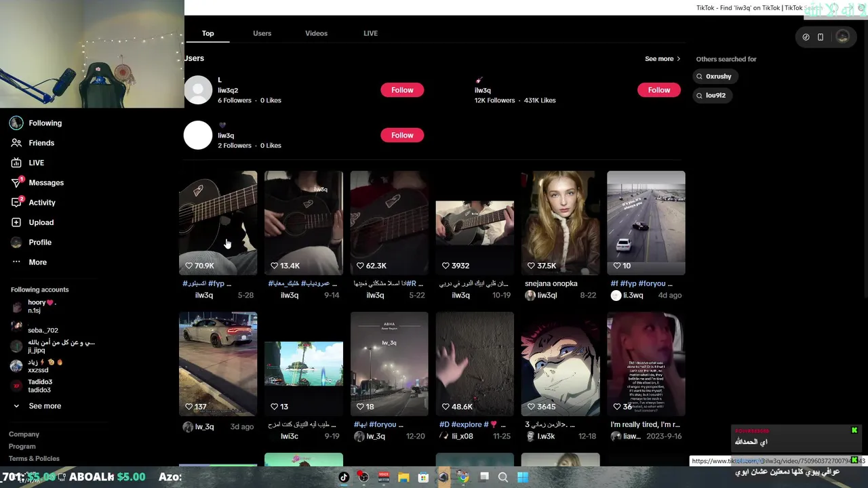Open Activity notifications in sidebar
Image resolution: width=868 pixels, height=488 pixels.
tap(33, 202)
